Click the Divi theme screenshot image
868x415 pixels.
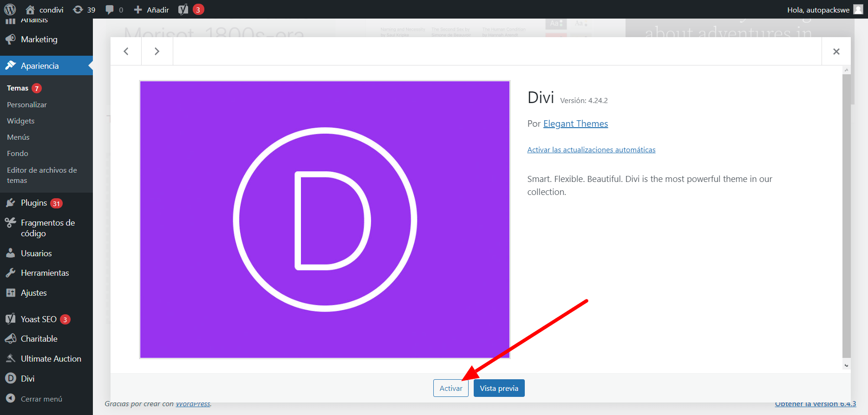(x=325, y=220)
